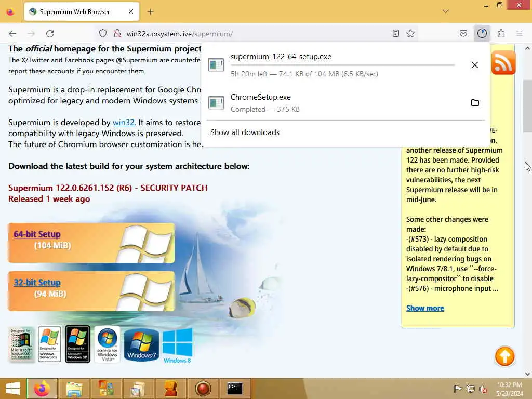
Task: Open a new tab with the plus button
Action: (x=151, y=12)
